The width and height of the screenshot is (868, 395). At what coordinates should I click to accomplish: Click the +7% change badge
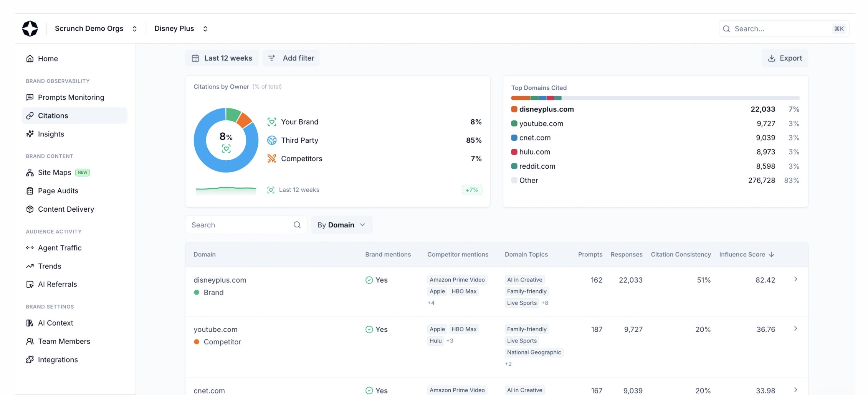pos(472,190)
